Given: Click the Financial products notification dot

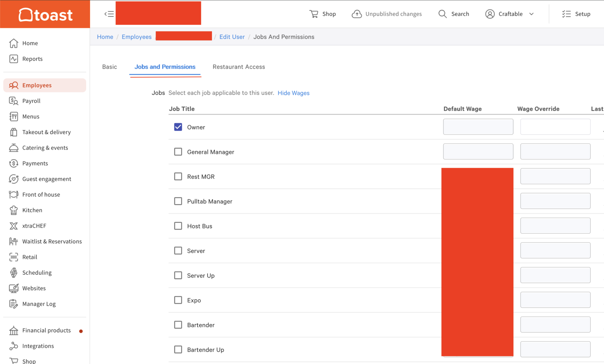Looking at the screenshot, I should pyautogui.click(x=81, y=331).
